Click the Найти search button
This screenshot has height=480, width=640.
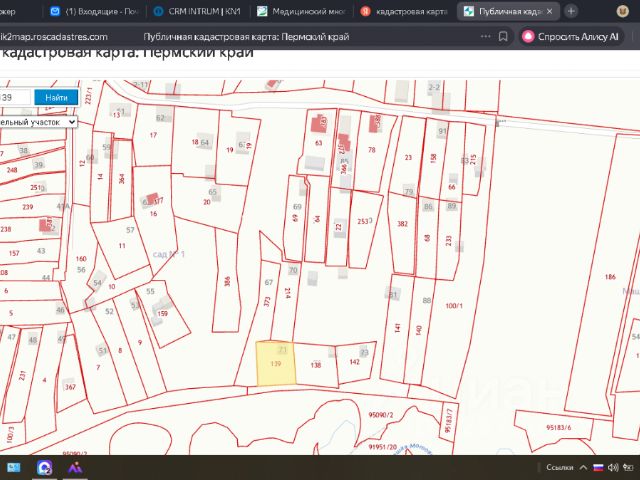pos(56,98)
